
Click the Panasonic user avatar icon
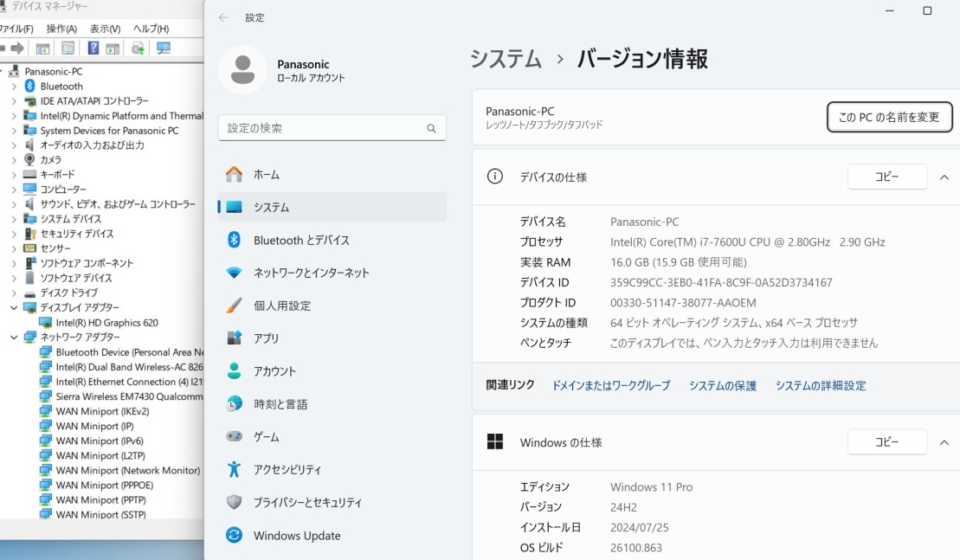tap(242, 70)
